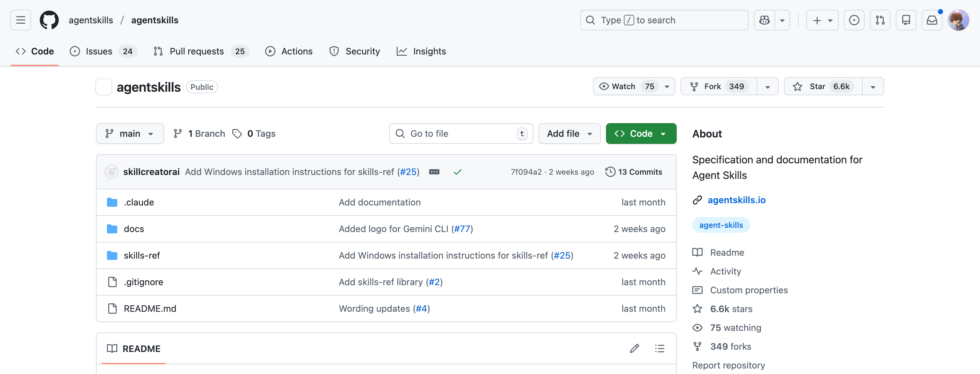This screenshot has height=374, width=980.
Task: Click the agent-skills topic tag
Action: click(721, 225)
